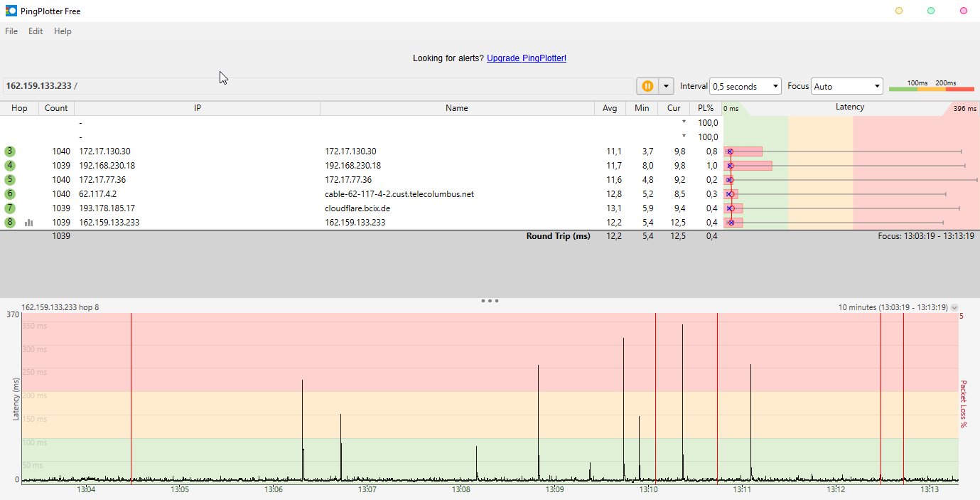The image size is (980, 500).
Task: Click the PingPlotter app icon in title bar
Action: (x=11, y=11)
